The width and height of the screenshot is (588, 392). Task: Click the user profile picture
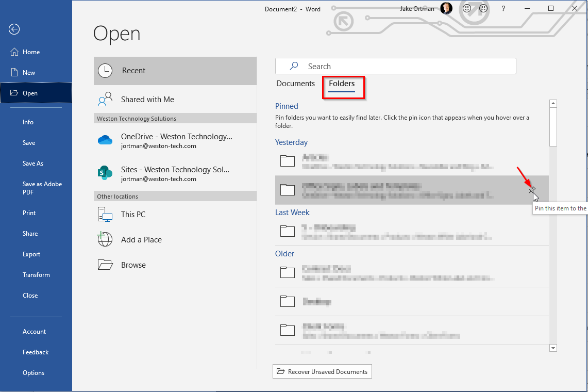pos(446,8)
